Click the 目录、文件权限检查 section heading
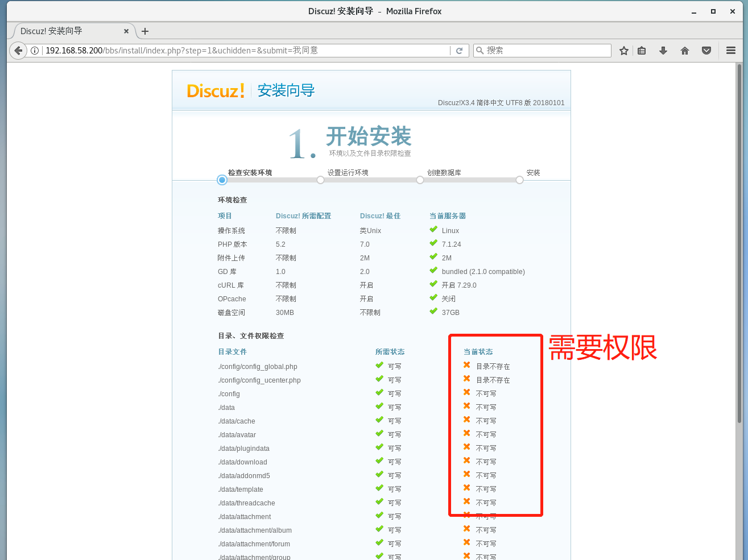748x560 pixels. tap(251, 336)
